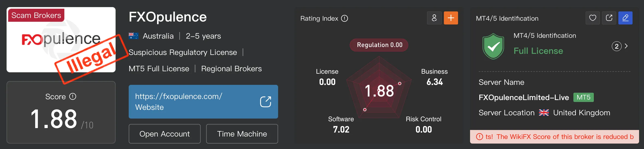
Task: Click the Regulation 0.00 badge
Action: 379,45
